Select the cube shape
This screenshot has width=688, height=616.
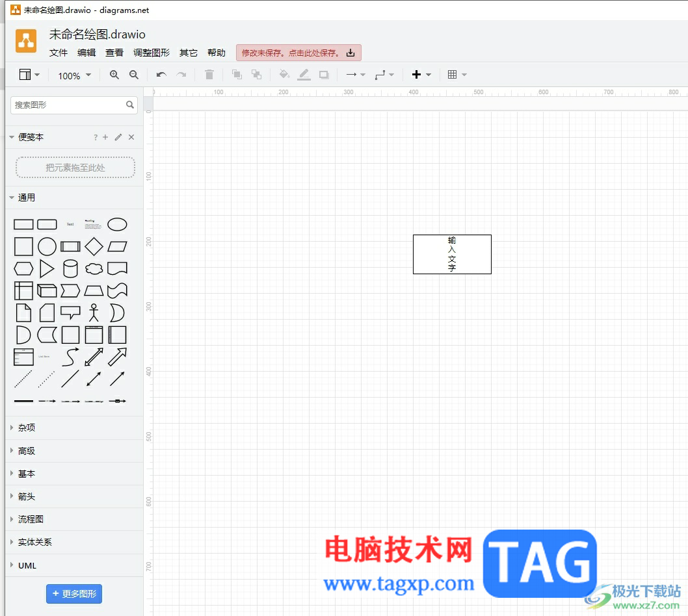click(47, 290)
